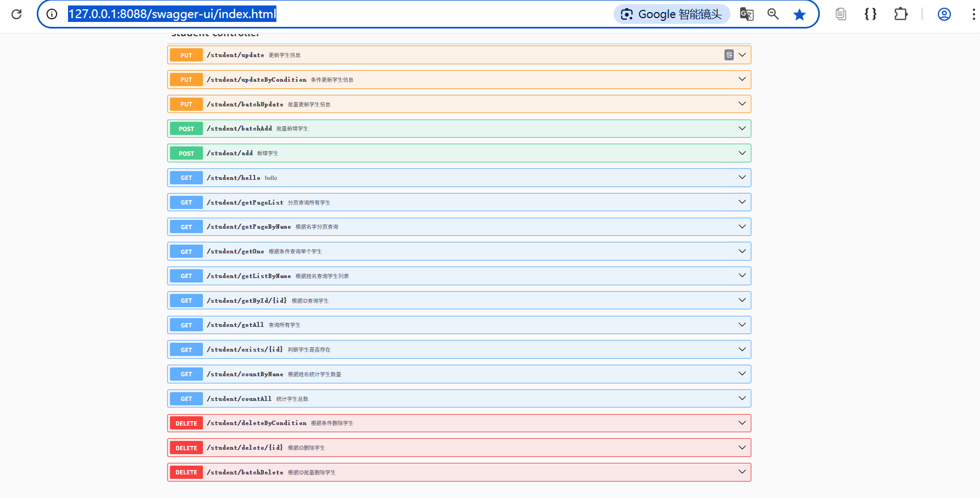Expand the /student/exists/{id} chevron
This screenshot has width=980, height=498.
(742, 349)
